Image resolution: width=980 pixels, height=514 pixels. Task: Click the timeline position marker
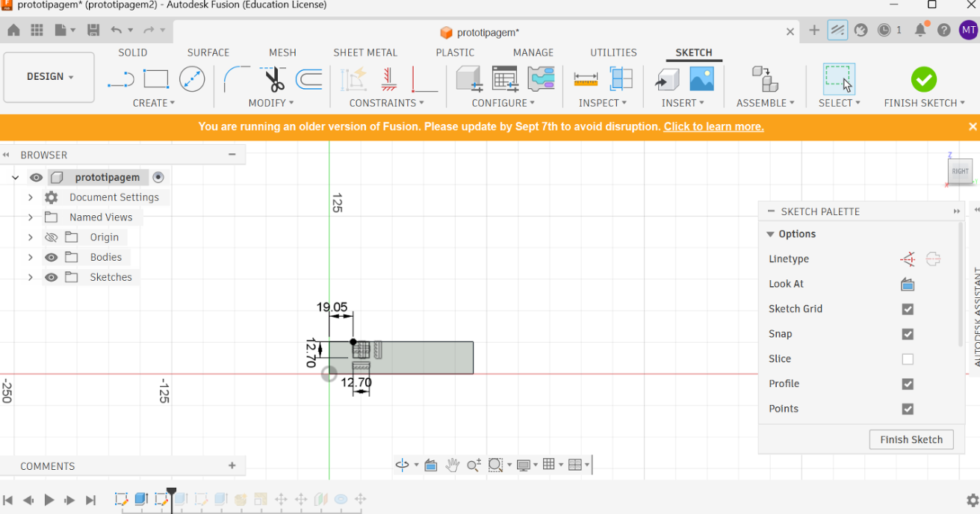tap(171, 498)
